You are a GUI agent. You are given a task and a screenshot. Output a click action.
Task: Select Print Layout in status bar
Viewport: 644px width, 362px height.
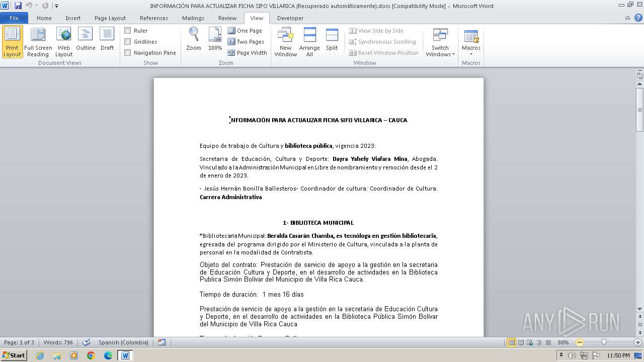coord(511,342)
